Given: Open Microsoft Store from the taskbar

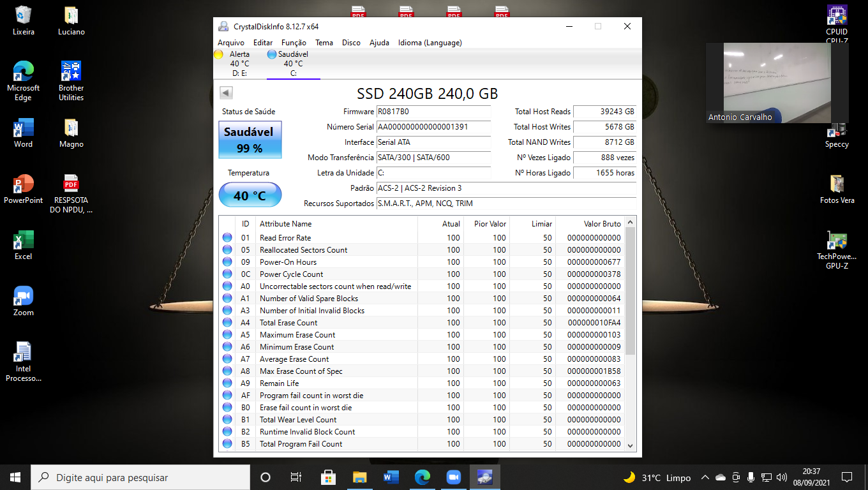Looking at the screenshot, I should tap(328, 477).
